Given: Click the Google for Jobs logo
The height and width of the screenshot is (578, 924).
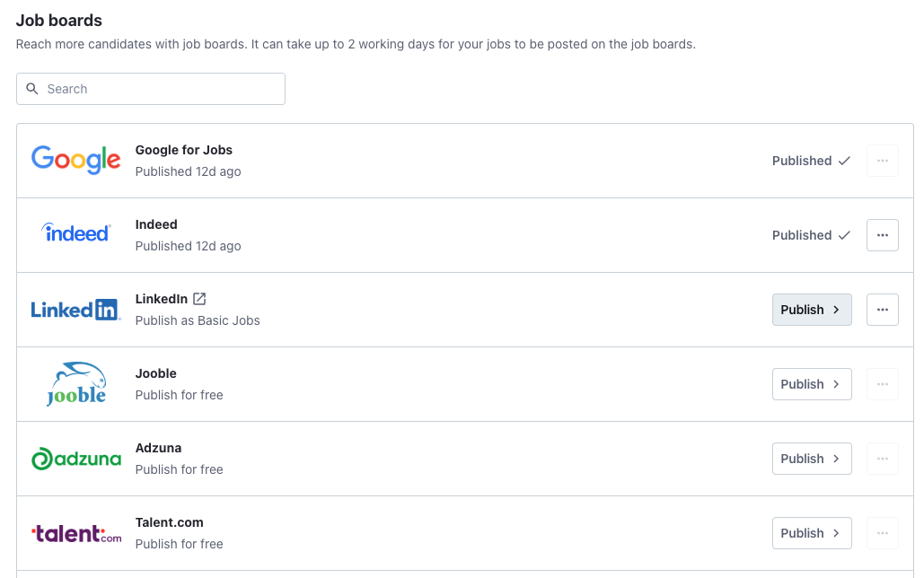Looking at the screenshot, I should [x=75, y=160].
